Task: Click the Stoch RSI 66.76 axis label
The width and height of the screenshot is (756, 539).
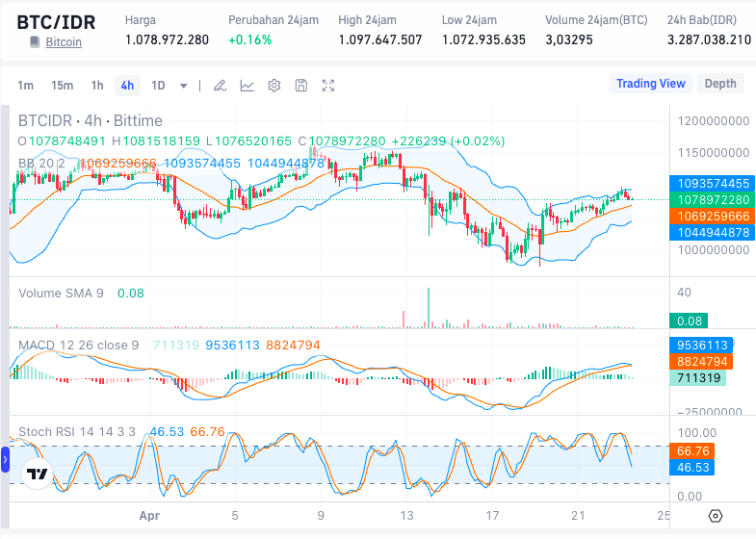Action: [x=692, y=450]
